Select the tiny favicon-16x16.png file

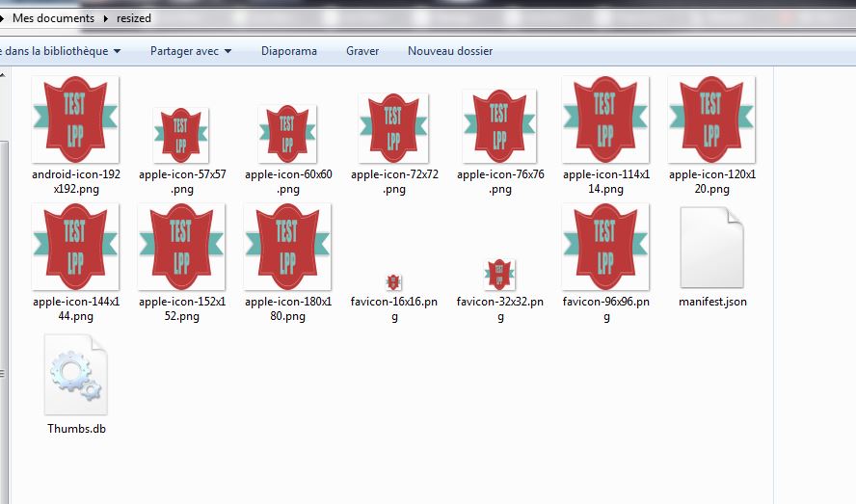point(393,282)
